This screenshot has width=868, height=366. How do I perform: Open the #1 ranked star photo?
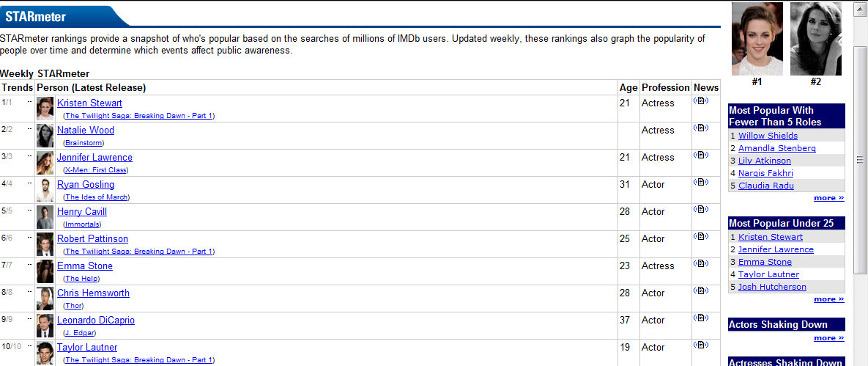click(757, 39)
